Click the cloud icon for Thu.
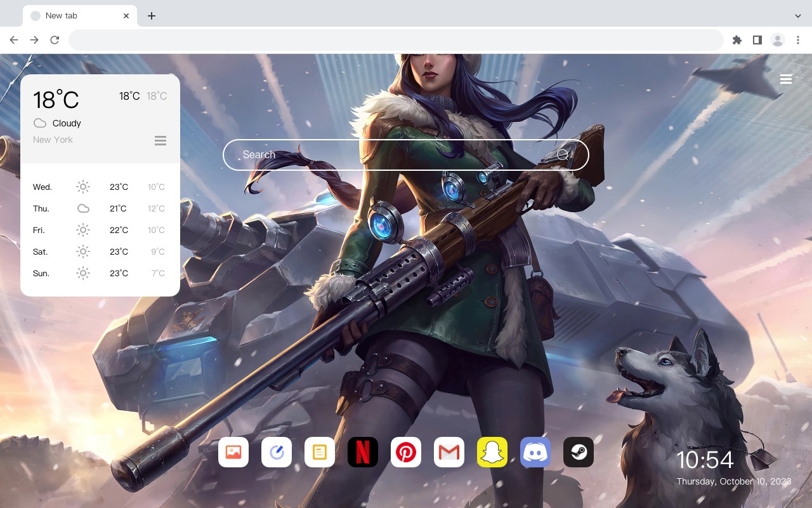Image resolution: width=812 pixels, height=508 pixels. (83, 208)
